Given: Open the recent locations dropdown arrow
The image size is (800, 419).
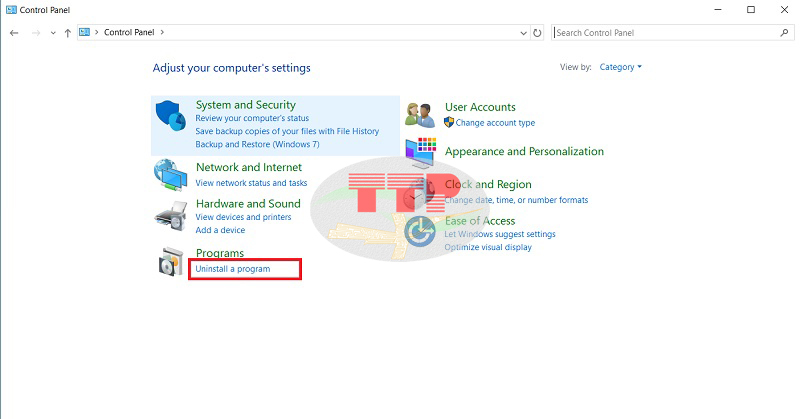Looking at the screenshot, I should (53, 33).
